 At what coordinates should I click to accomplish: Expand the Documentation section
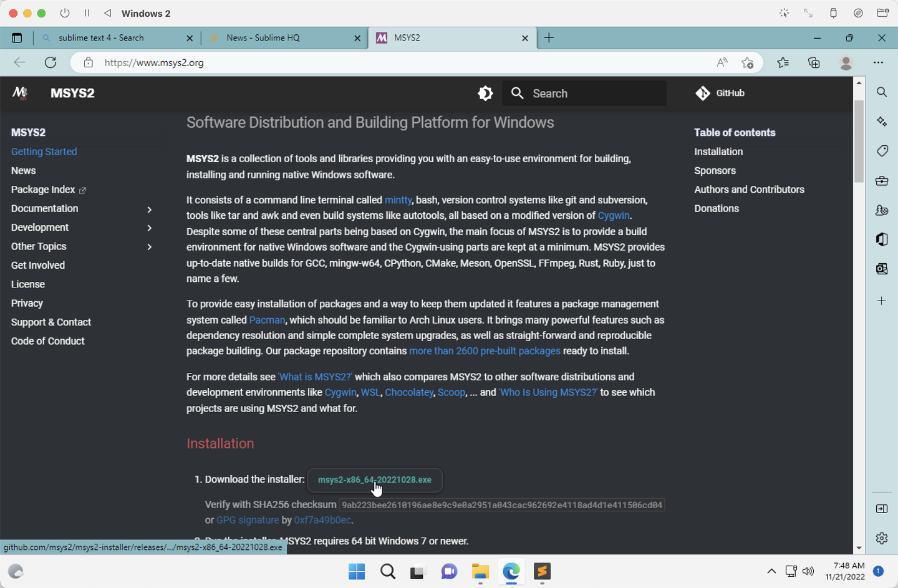[150, 210]
